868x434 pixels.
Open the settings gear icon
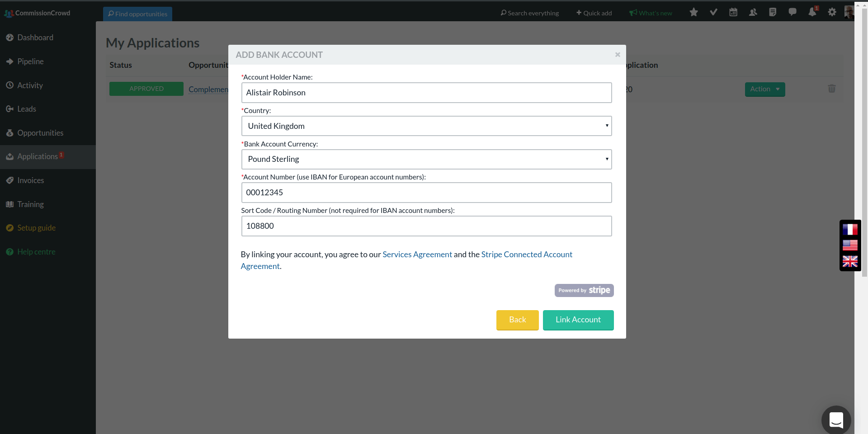(x=832, y=12)
